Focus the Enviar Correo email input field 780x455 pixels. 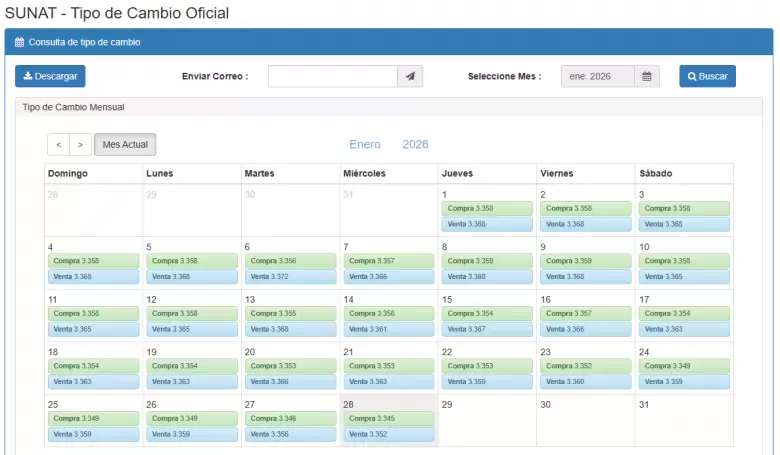click(x=332, y=77)
